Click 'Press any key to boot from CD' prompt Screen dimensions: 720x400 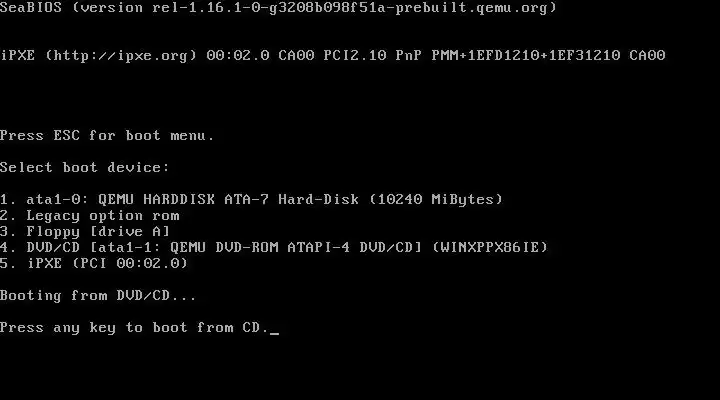pos(134,327)
